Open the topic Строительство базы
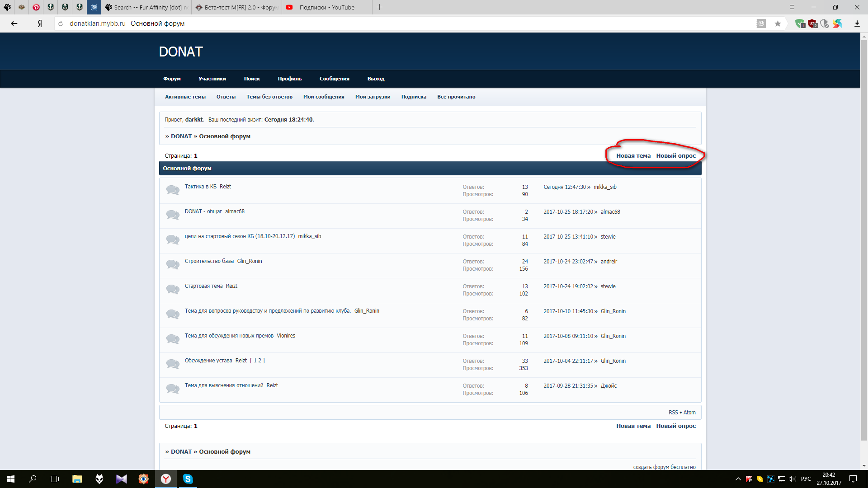 pos(209,261)
